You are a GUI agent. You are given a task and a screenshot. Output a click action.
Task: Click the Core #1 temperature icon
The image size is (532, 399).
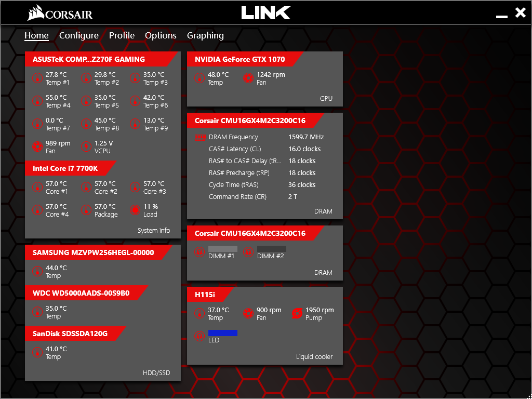click(x=37, y=187)
